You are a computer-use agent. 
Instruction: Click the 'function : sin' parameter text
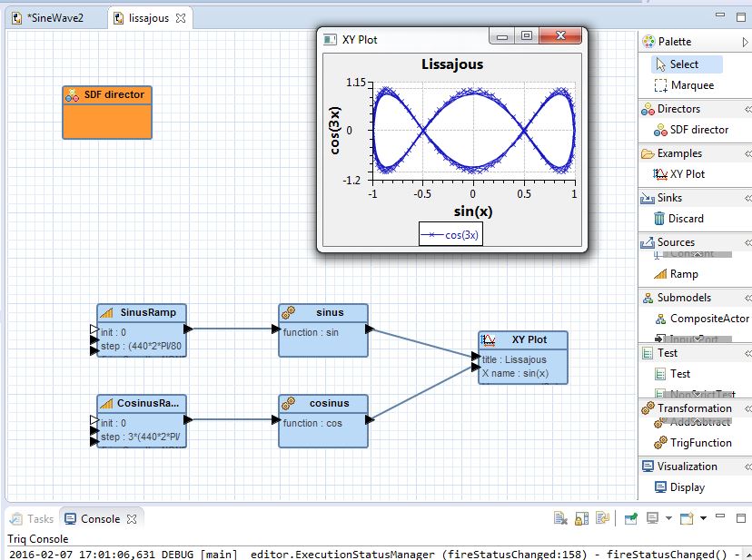coord(311,332)
